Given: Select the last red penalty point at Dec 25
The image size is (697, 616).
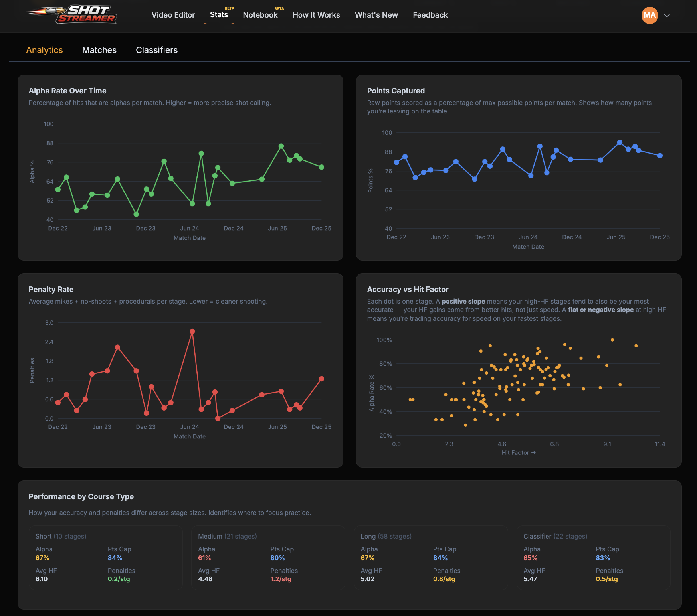Looking at the screenshot, I should 321,379.
